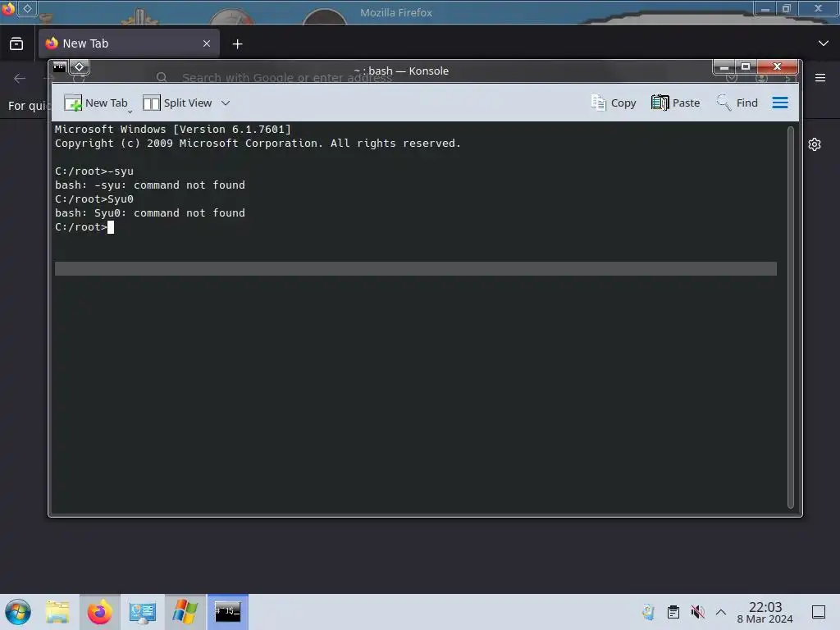Open a new Firefox tab with plus
Image resolution: width=840 pixels, height=630 pixels.
237,44
